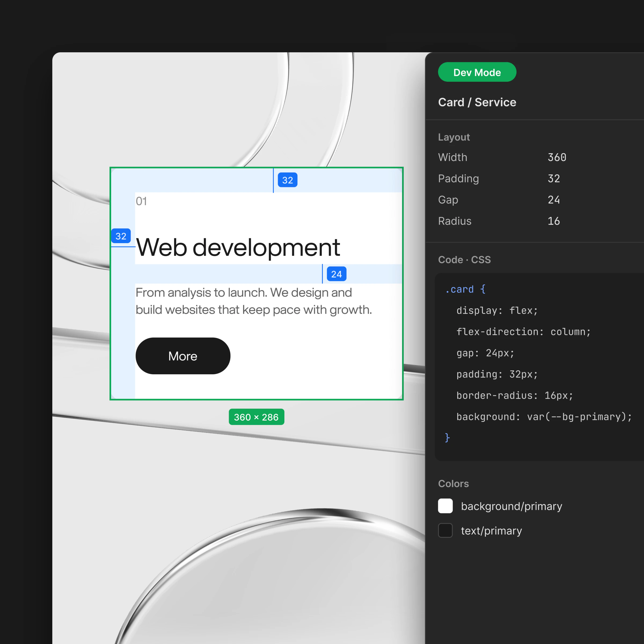Click the Radius value 16

[554, 221]
